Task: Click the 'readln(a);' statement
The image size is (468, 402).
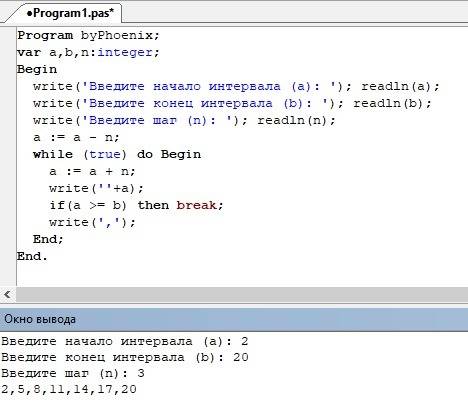Action: (x=401, y=86)
